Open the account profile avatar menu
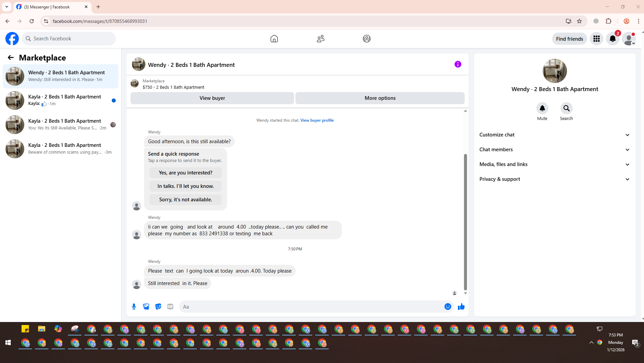Screen dimensions: 644x363 (x=629, y=39)
